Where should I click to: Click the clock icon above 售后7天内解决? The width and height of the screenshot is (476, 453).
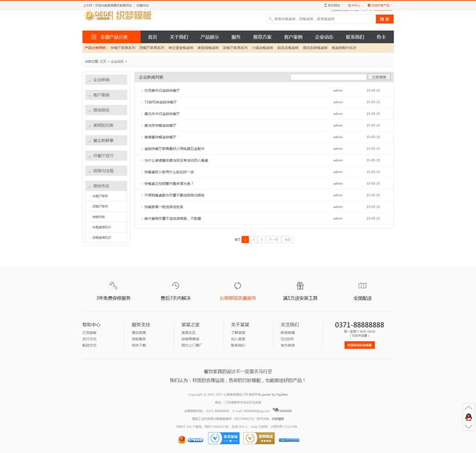pyautogui.click(x=176, y=286)
